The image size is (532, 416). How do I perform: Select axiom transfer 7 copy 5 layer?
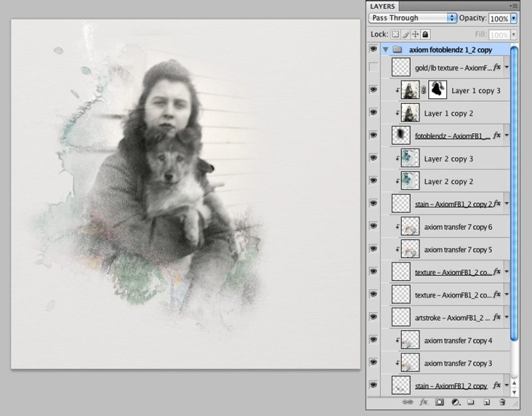(446, 249)
